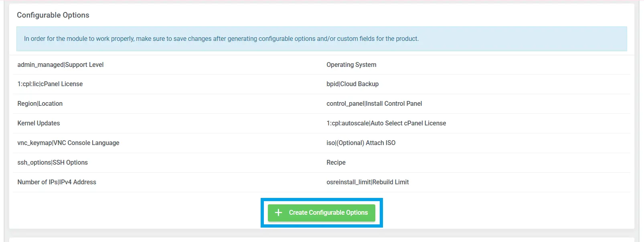644x242 pixels.
Task: Select the Region|Location entry
Action: coord(40,103)
